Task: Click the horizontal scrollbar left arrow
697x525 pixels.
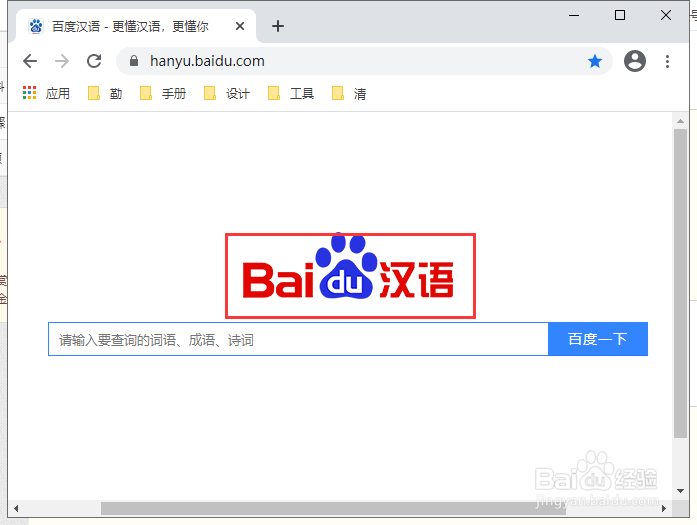Action: click(16, 509)
